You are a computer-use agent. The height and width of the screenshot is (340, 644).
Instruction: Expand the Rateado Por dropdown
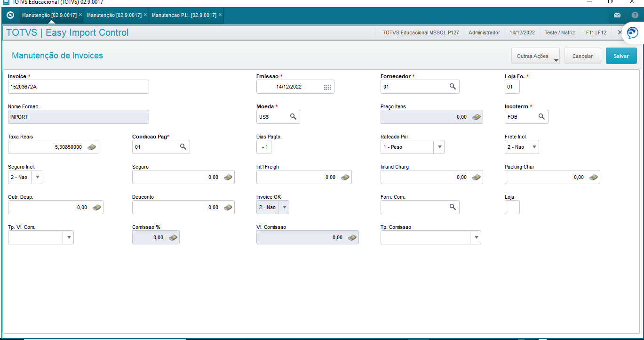439,147
